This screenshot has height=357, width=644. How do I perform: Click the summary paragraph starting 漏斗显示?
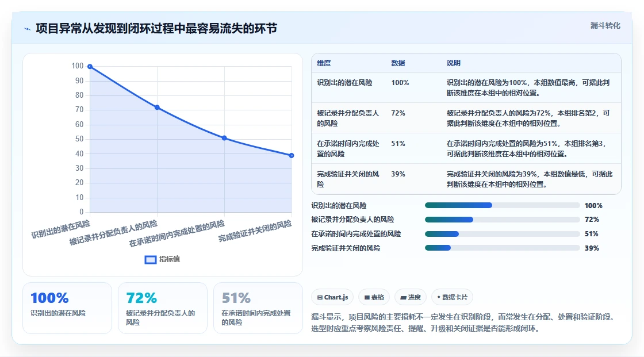pos(463,323)
